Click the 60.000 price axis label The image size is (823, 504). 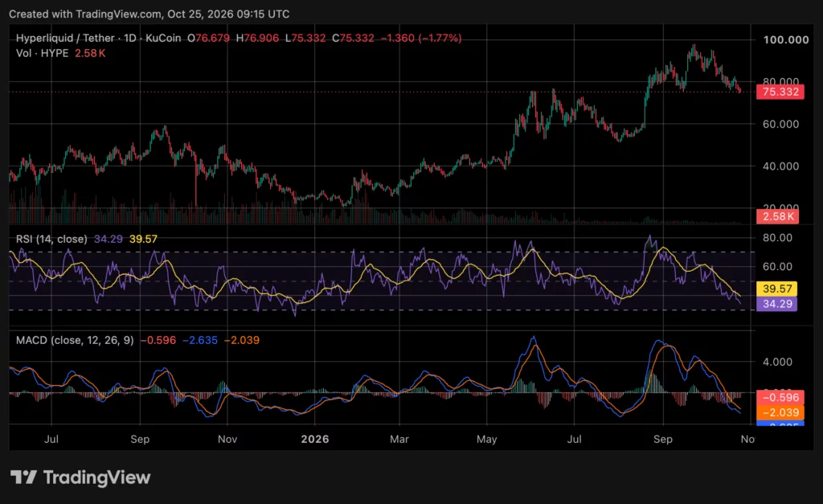[780, 125]
